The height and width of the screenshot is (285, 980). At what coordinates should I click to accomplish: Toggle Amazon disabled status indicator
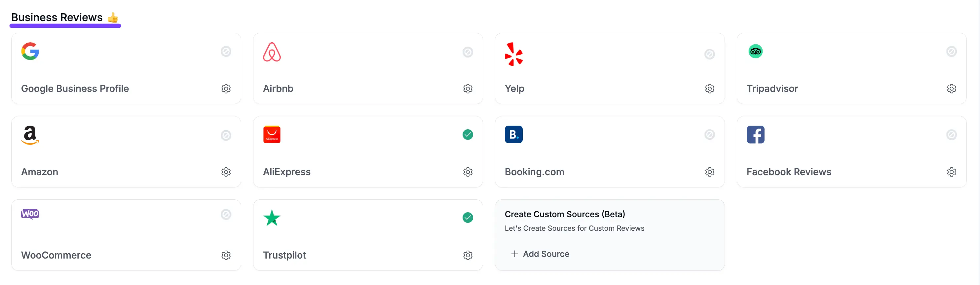[x=226, y=135]
